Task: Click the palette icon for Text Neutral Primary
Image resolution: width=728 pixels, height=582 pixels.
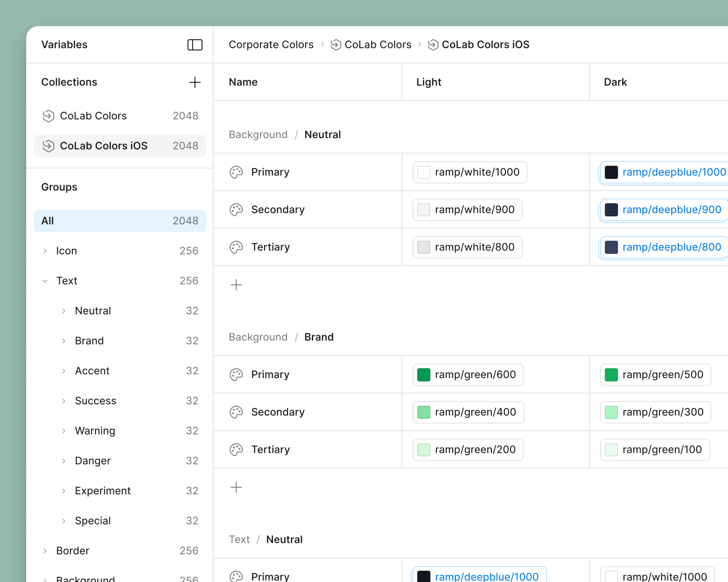Action: [236, 577]
